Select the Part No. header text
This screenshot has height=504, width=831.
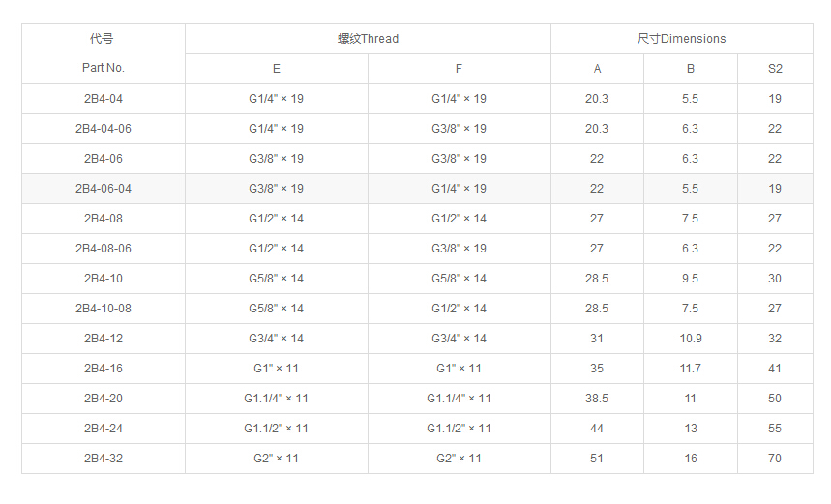click(x=103, y=69)
